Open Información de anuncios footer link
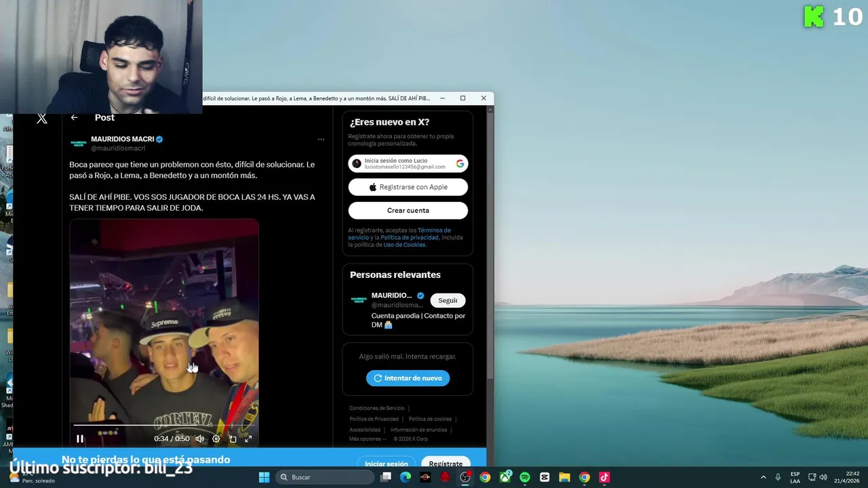This screenshot has height=488, width=868. [x=418, y=430]
